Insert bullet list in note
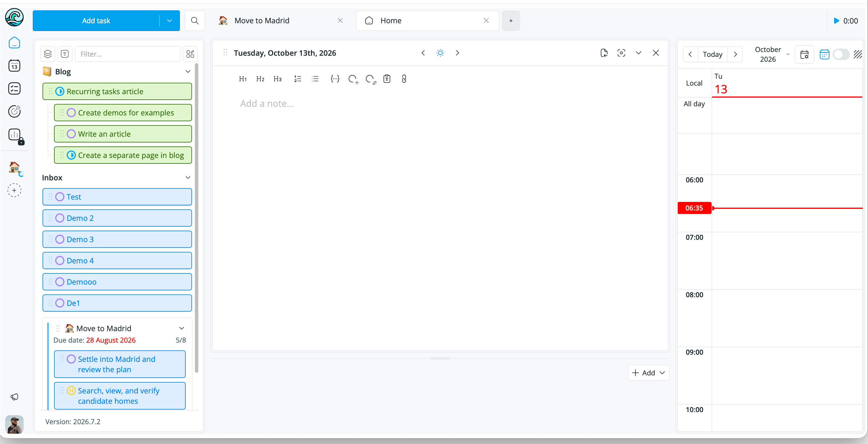868x444 pixels. [x=315, y=79]
